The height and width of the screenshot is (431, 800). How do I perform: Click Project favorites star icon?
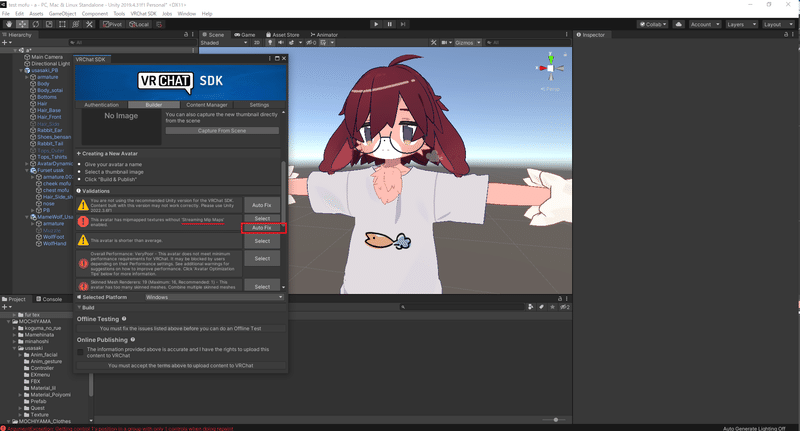(552, 307)
